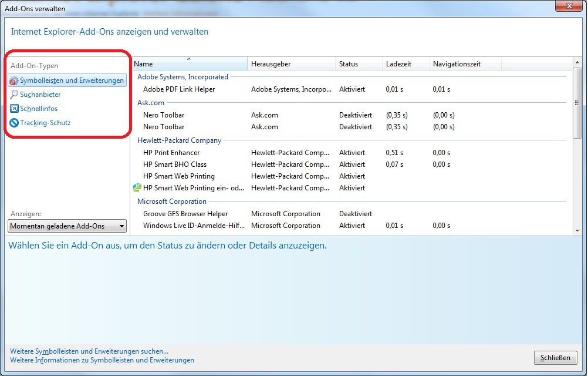Select the second Nero Toolbar entry
Image resolution: width=588 pixels, height=376 pixels.
(x=164, y=127)
